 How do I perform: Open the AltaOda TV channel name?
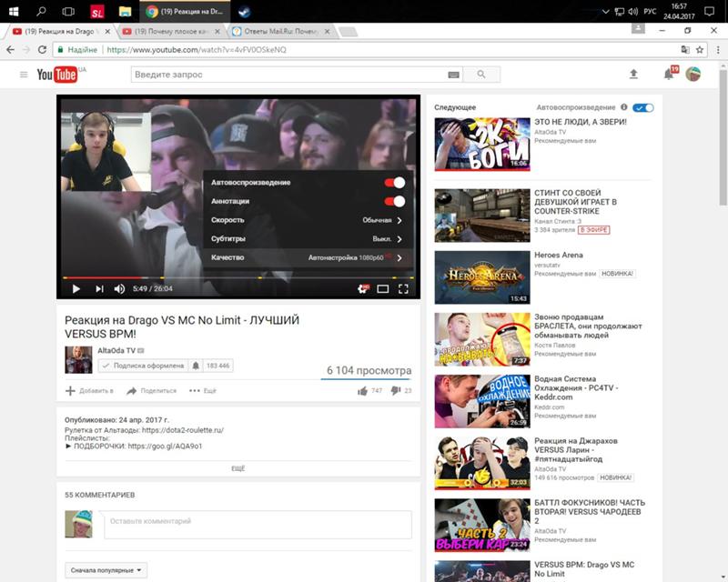pos(116,350)
